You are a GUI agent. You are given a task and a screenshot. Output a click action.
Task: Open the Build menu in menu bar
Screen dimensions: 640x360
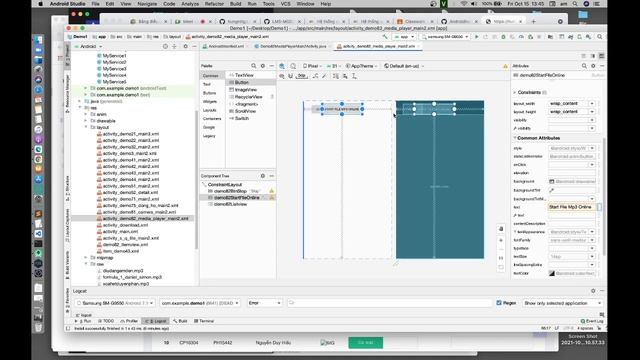236,4
